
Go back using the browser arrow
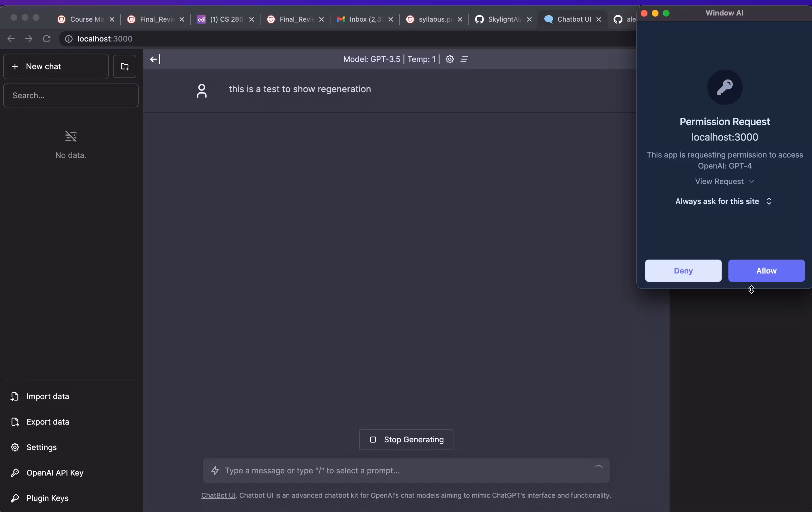[11, 38]
